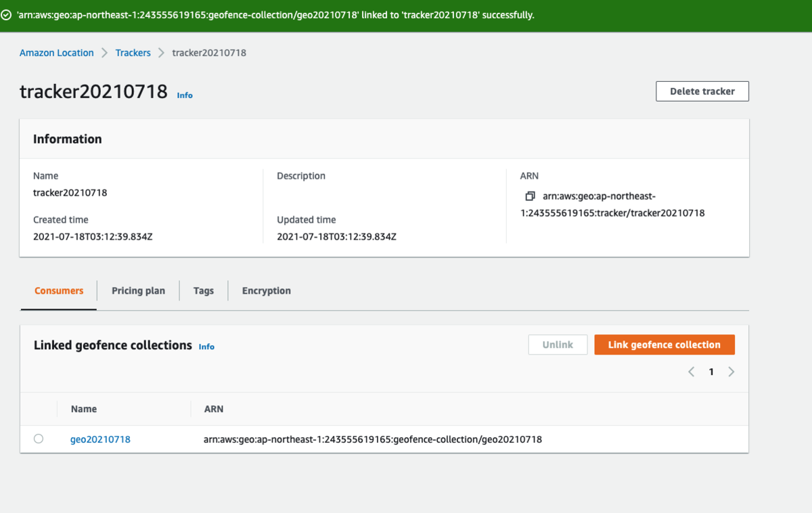Select the geofence-collection ARN text in table row
Image resolution: width=812 pixels, height=513 pixels.
click(373, 439)
